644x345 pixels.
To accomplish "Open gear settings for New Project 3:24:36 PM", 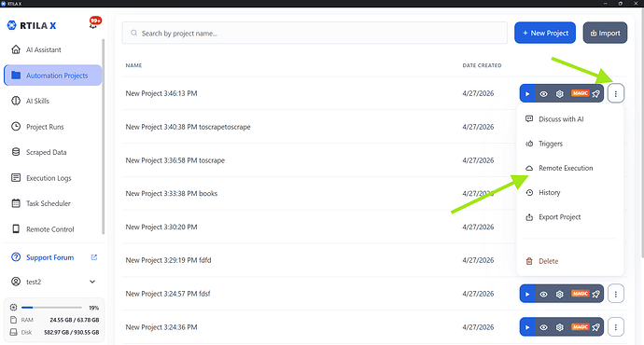I will tap(559, 327).
